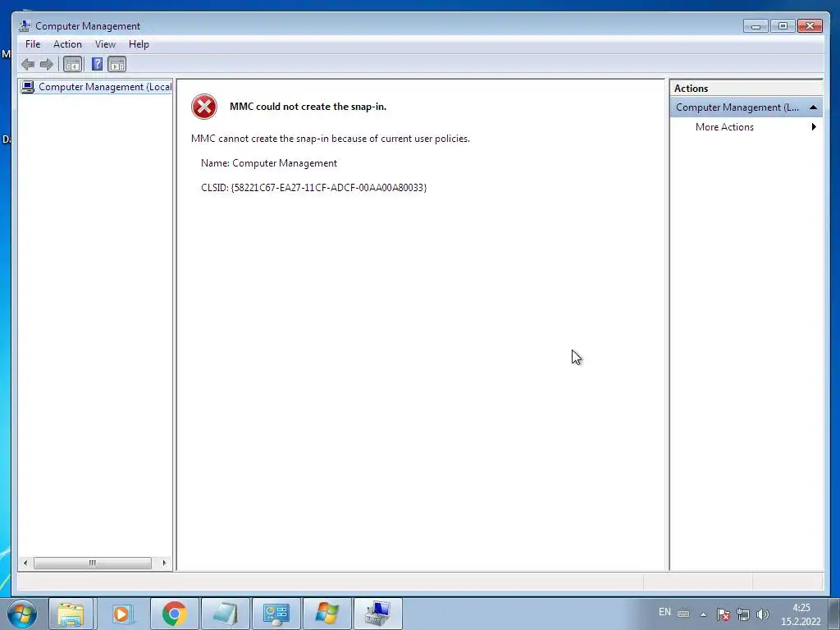The width and height of the screenshot is (840, 630).
Task: Click the network status tray icon
Action: tap(743, 614)
